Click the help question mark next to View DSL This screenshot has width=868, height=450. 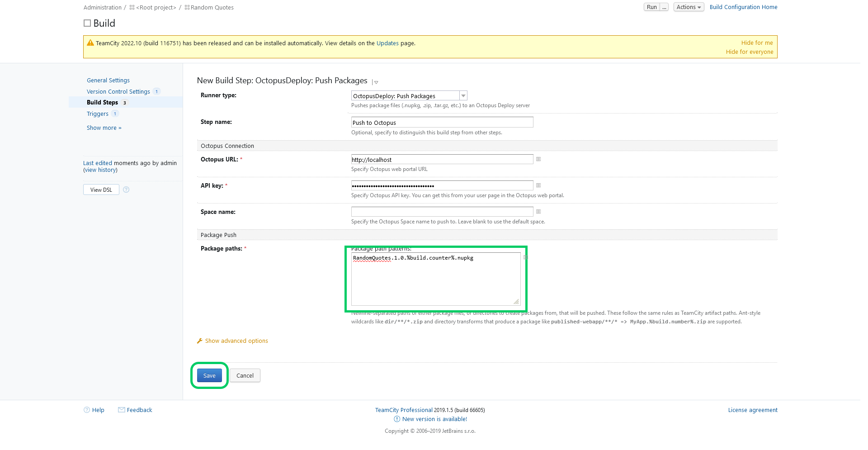coord(126,189)
